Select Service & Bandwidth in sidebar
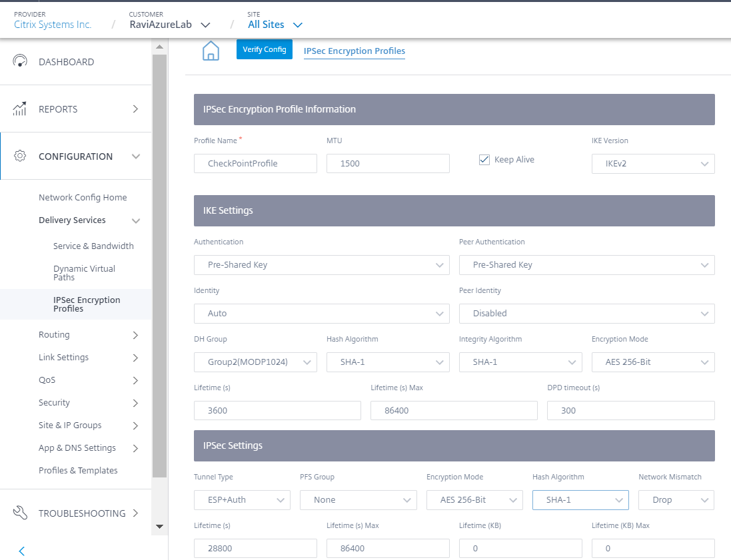The width and height of the screenshot is (731, 560). click(x=93, y=246)
